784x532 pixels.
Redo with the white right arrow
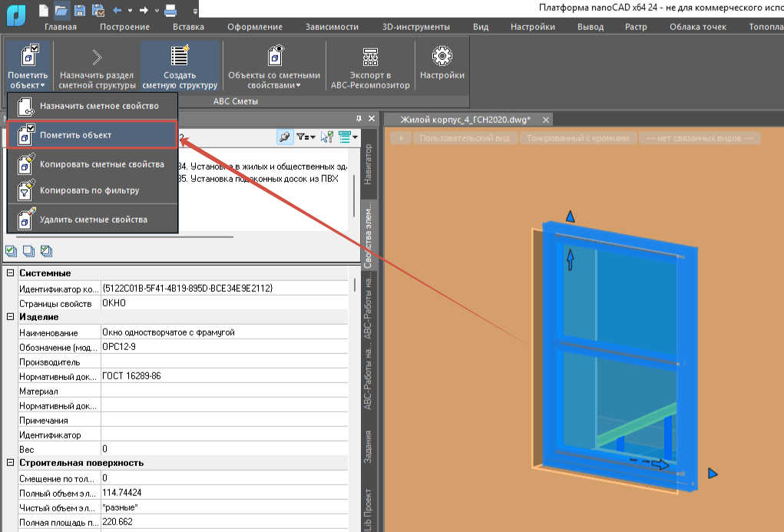tap(144, 10)
